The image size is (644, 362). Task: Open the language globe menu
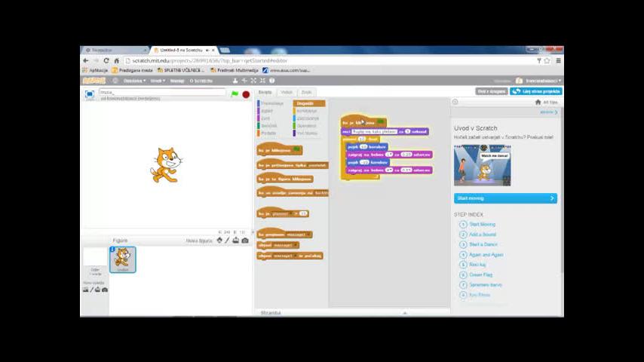coord(115,81)
